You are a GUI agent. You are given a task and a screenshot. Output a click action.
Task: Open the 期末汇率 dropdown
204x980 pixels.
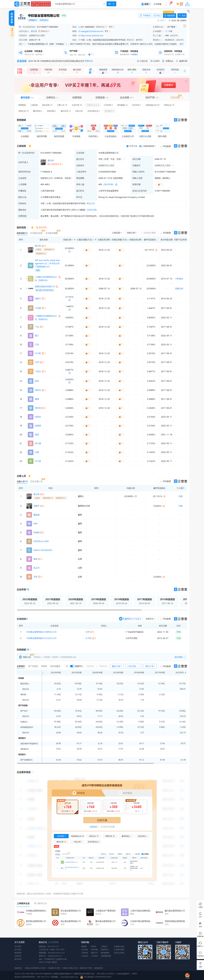point(150,666)
